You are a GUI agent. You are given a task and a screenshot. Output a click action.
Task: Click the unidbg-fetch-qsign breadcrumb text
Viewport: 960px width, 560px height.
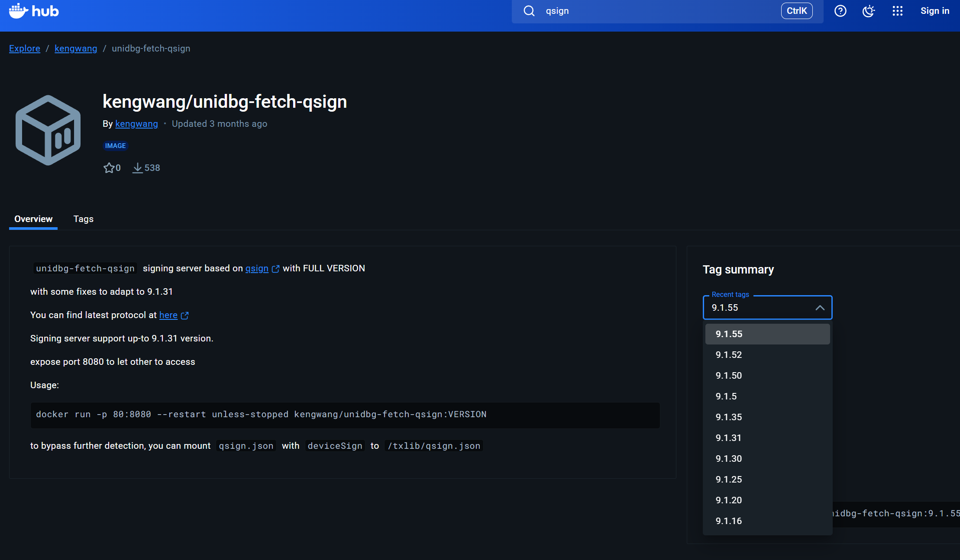(151, 48)
